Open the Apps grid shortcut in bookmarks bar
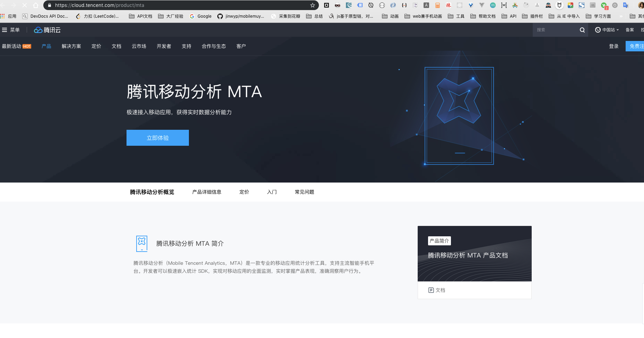 (8, 16)
